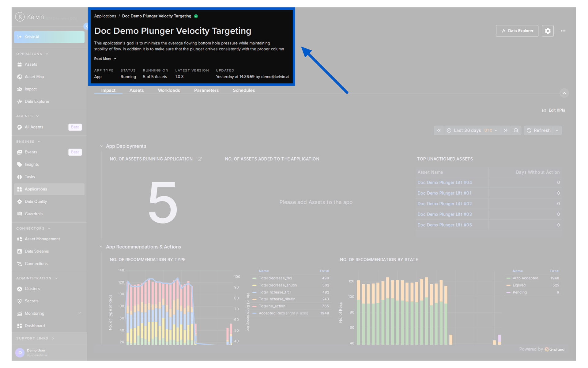Open Doc Demo Plunger Lift #01

tap(444, 193)
